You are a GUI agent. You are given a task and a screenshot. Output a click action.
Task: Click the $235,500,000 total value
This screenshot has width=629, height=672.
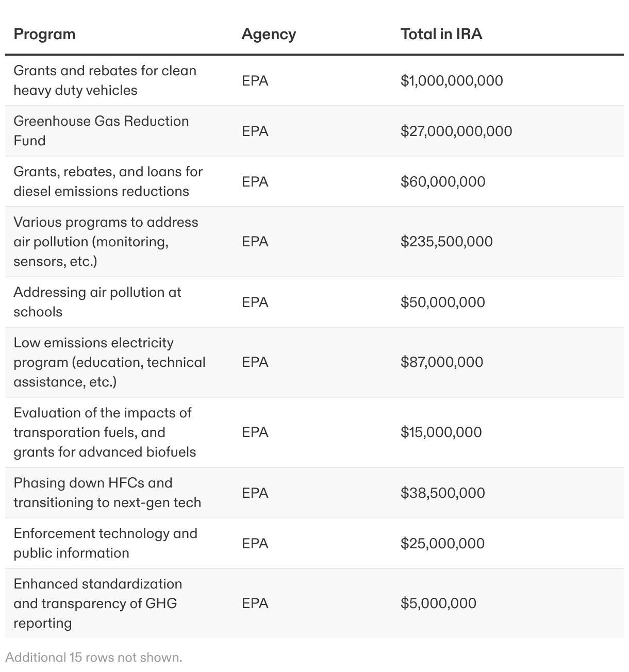click(446, 241)
